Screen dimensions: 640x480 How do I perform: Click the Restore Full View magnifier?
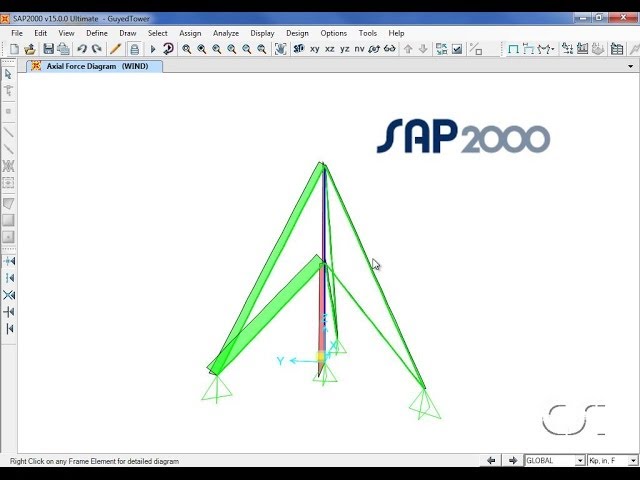point(202,49)
